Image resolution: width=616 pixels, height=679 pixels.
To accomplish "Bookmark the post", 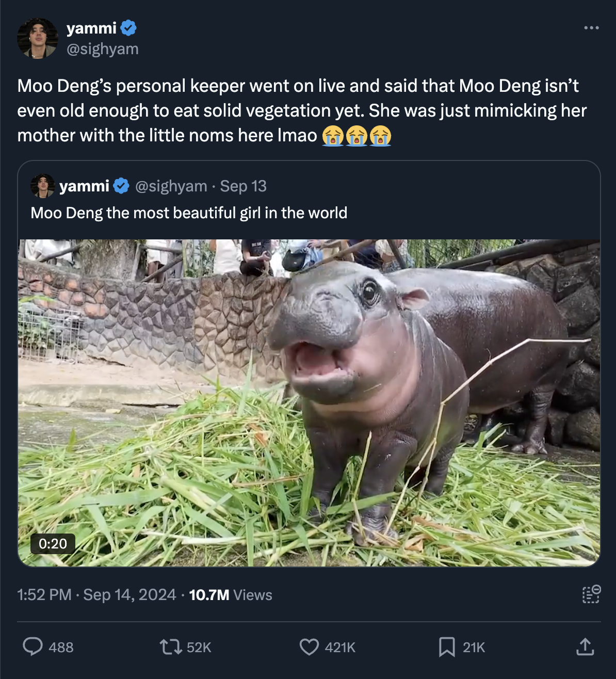I will pyautogui.click(x=447, y=647).
